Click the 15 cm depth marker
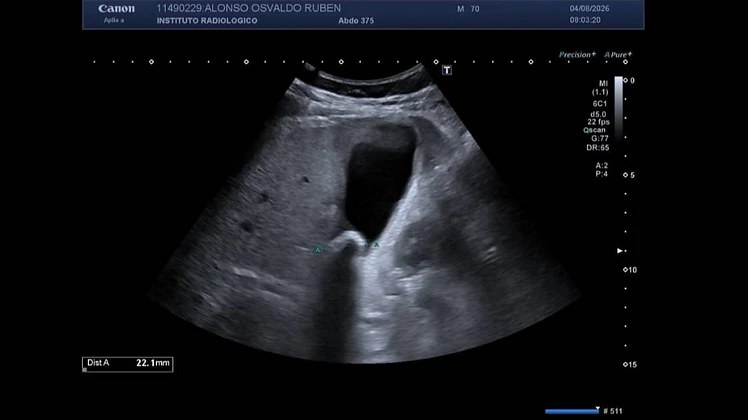Viewport: 748px width, 420px height. (630, 365)
